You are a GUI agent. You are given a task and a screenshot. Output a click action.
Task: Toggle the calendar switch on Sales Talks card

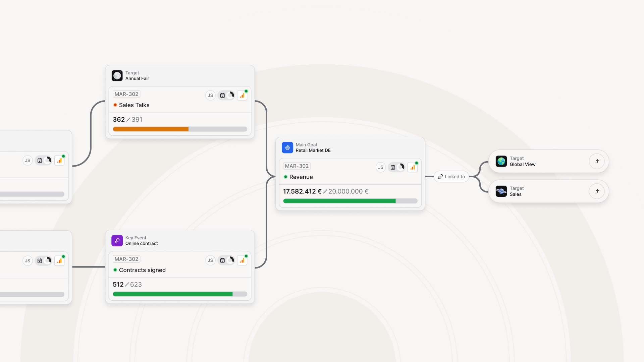point(226,96)
